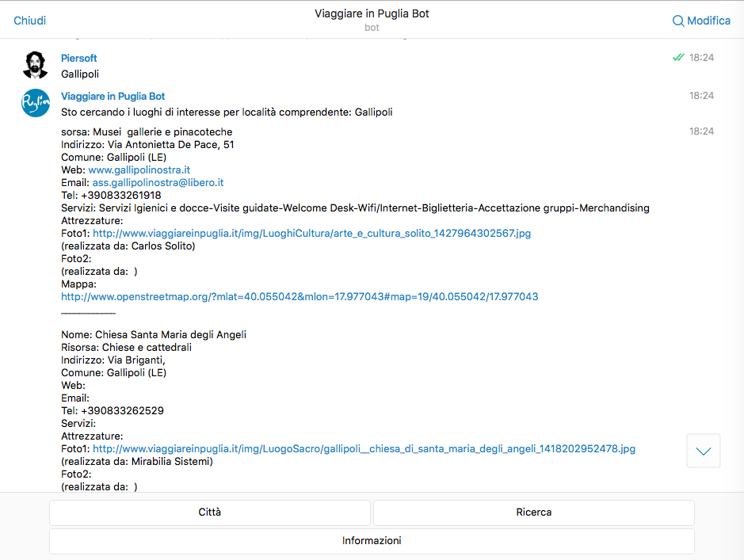Click the ass.gallipolinostra@libero.it email link
744x560 pixels.
coord(158,182)
